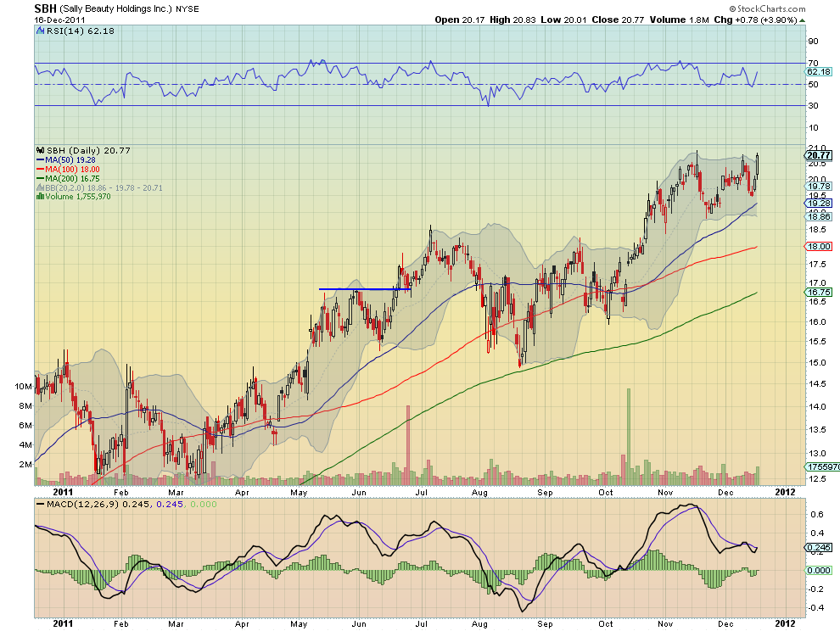Click the 19.28 MA(50) axis tag
This screenshot has height=631, width=840.
click(819, 204)
